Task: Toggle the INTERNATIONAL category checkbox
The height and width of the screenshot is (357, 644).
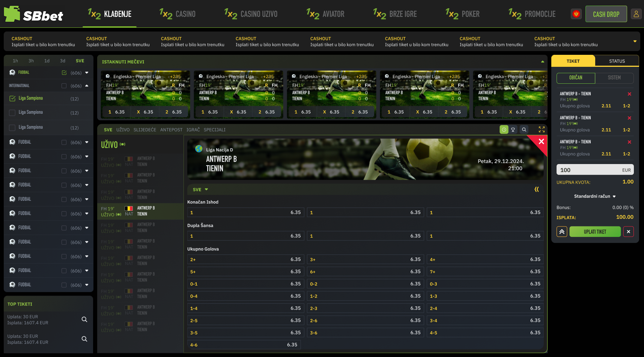Action: [64, 86]
